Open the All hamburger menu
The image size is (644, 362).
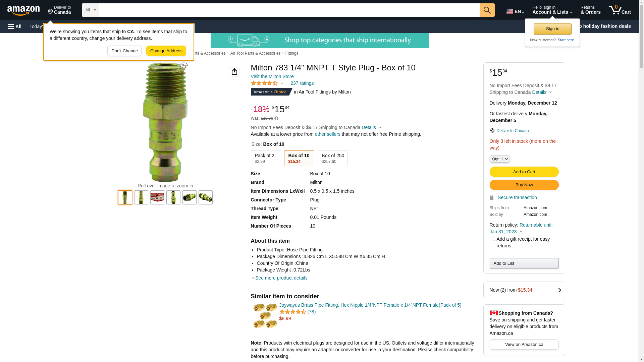click(15, 26)
